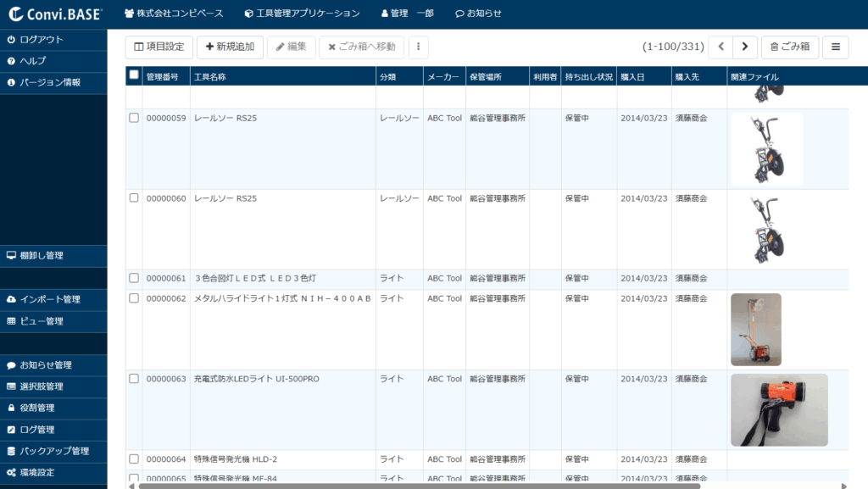
Task: Open the ごみ箱 trash bin
Action: [790, 47]
